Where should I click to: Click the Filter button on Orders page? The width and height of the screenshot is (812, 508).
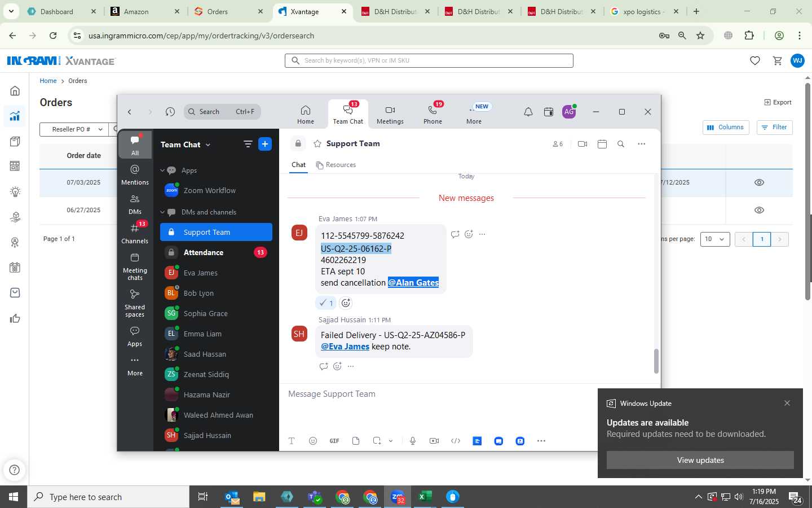click(774, 128)
